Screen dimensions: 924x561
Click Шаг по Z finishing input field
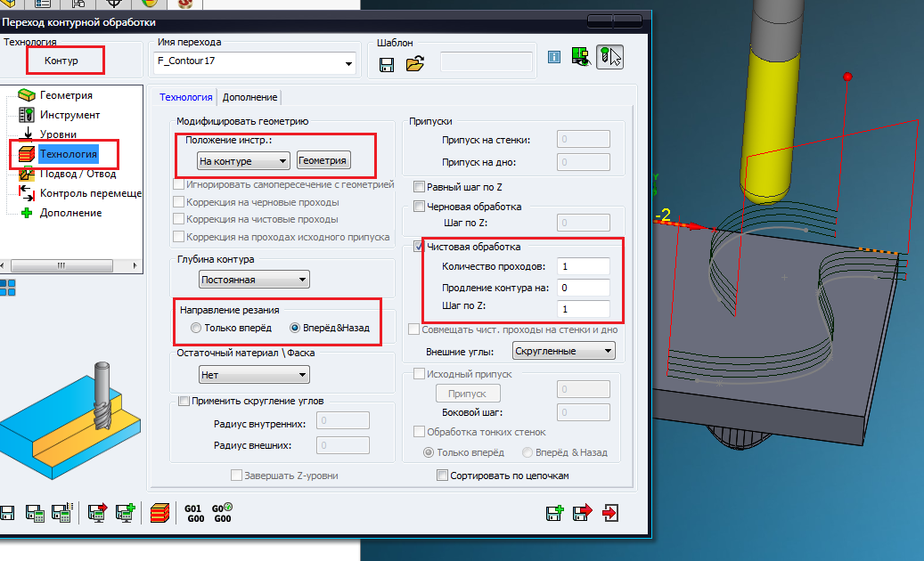[x=584, y=309]
